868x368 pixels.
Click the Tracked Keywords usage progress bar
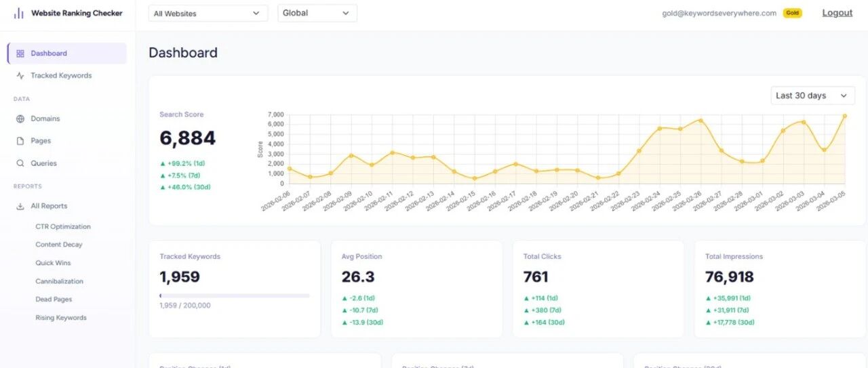pyautogui.click(x=235, y=295)
